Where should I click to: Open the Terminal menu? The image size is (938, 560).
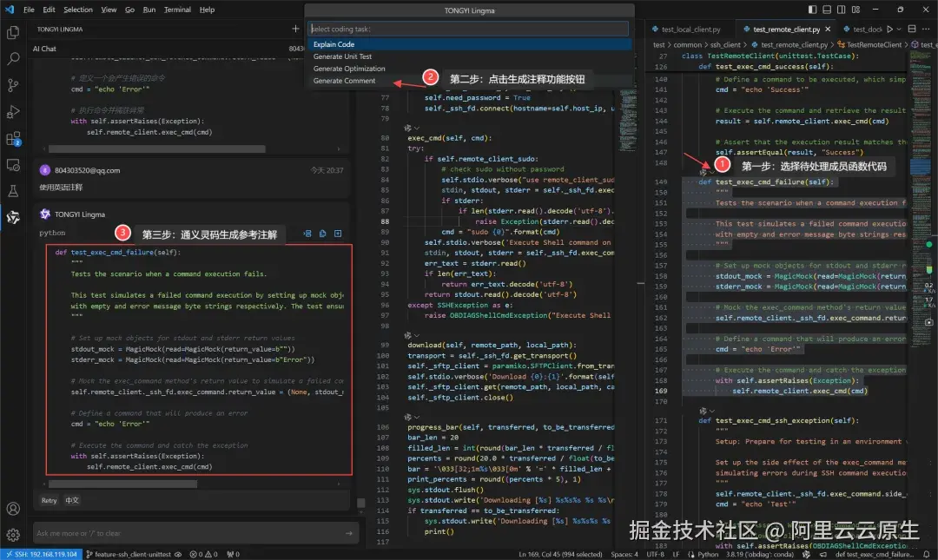click(177, 10)
